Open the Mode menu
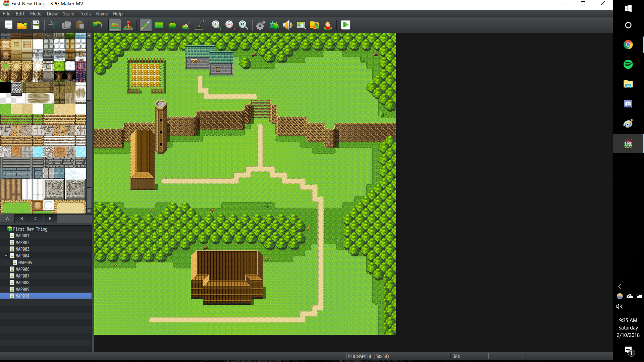 [x=36, y=14]
